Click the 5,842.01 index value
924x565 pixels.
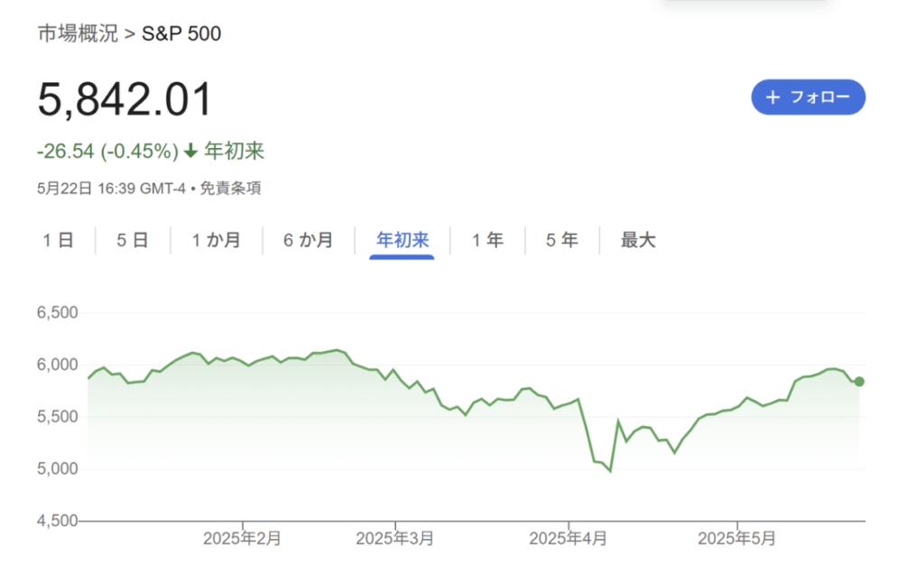(x=125, y=99)
